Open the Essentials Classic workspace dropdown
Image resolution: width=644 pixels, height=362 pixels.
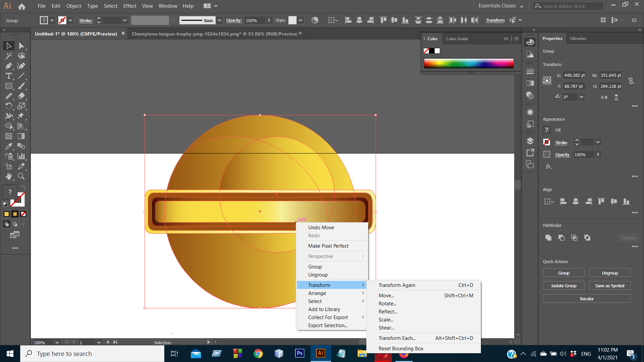[x=500, y=6]
